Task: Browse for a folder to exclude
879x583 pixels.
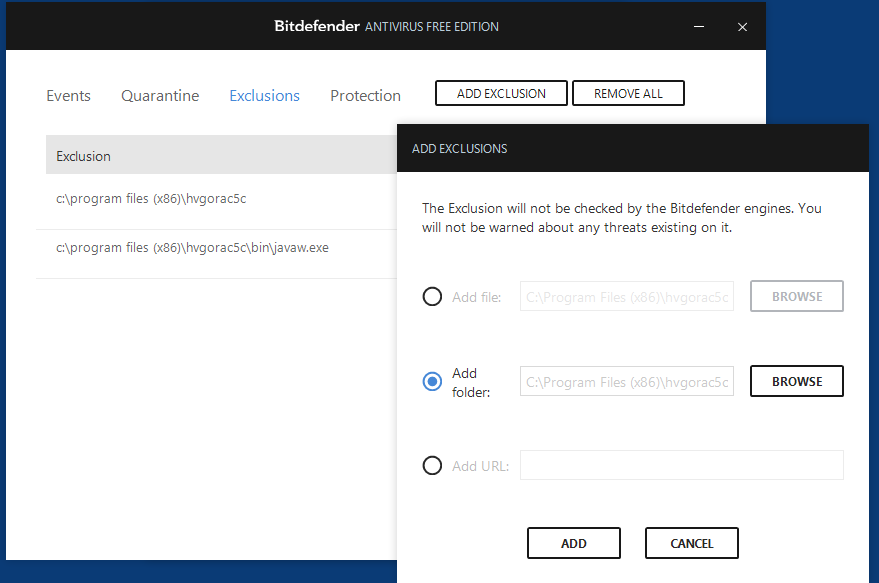Action: pyautogui.click(x=797, y=381)
